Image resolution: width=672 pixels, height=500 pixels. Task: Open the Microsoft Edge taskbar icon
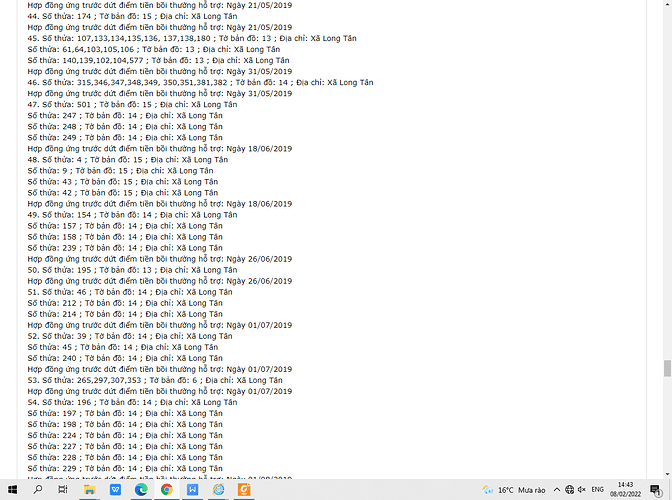(141, 489)
